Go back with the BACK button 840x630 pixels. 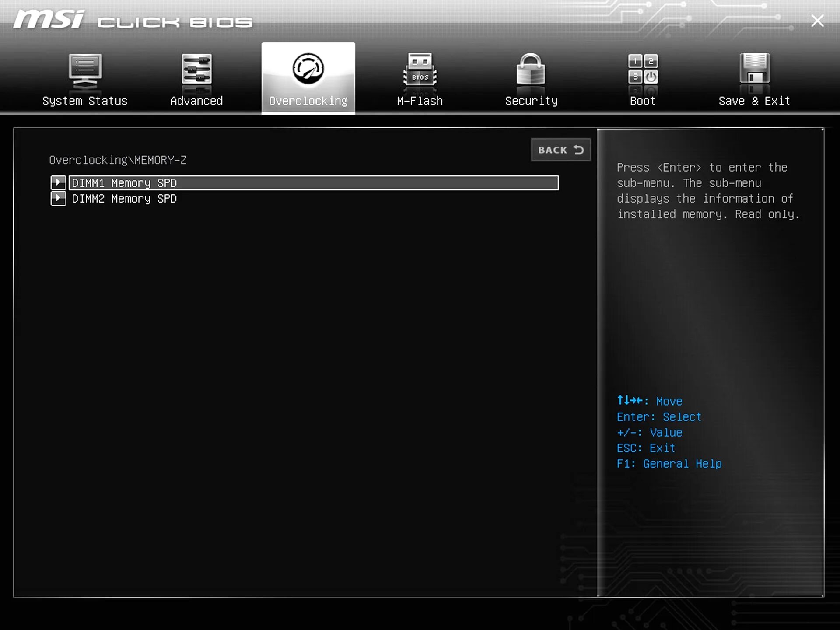561,150
